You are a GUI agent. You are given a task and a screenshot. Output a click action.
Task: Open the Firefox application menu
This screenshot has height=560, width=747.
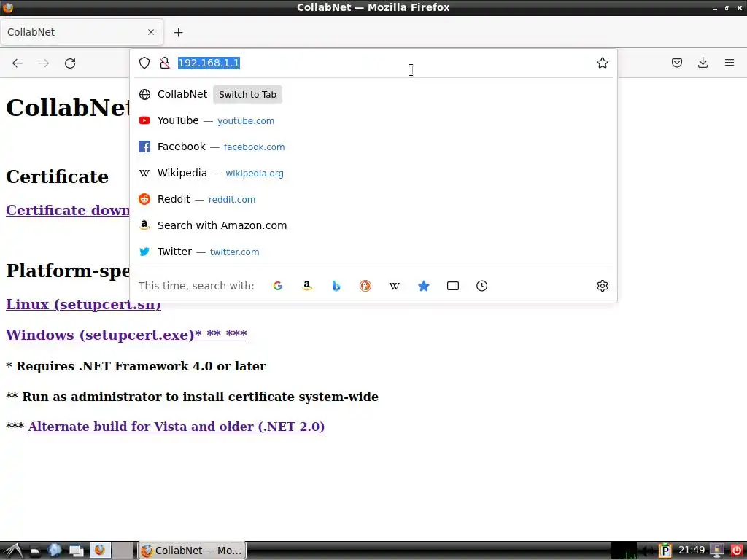(x=729, y=63)
